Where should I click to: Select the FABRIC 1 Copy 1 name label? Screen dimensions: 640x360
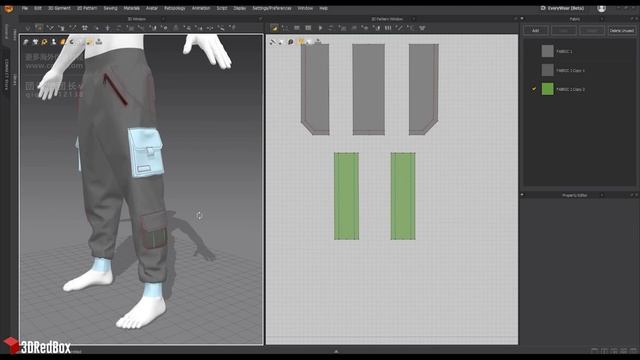pos(571,70)
